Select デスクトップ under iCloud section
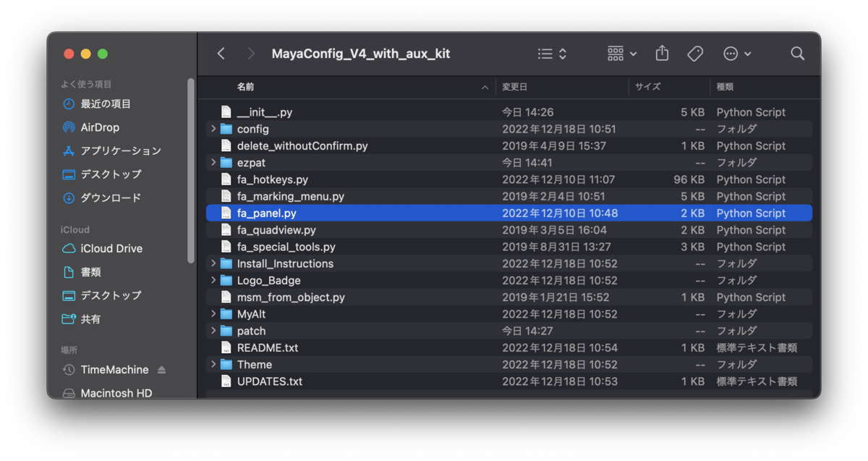Image resolution: width=868 pixels, height=461 pixels. pos(101,295)
